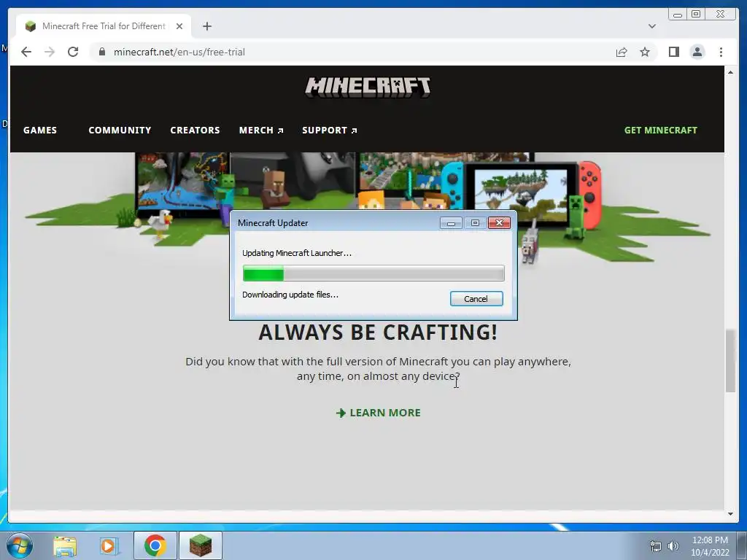Click the share page icon in address bar

622,52
